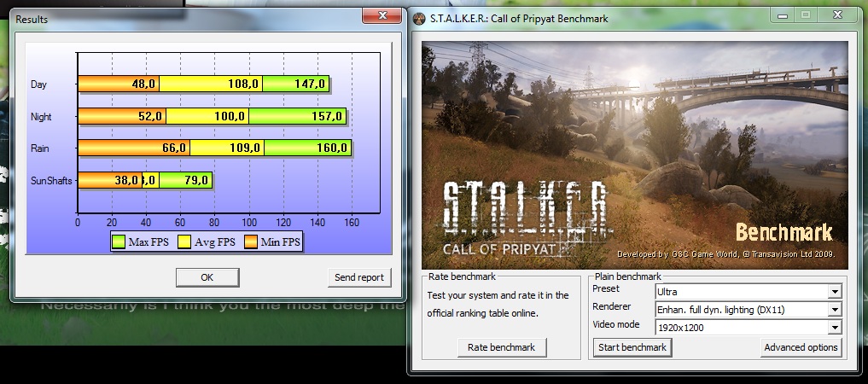Click the Night average value 100,0

[230, 116]
